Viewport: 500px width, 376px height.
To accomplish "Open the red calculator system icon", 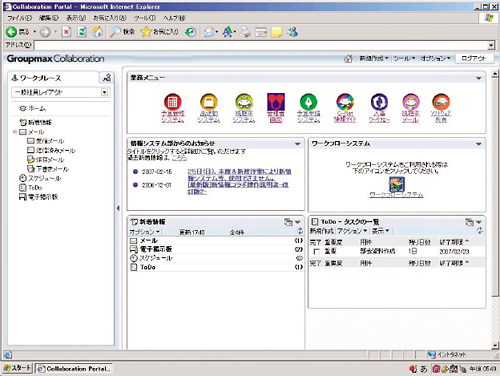I will pos(172,102).
